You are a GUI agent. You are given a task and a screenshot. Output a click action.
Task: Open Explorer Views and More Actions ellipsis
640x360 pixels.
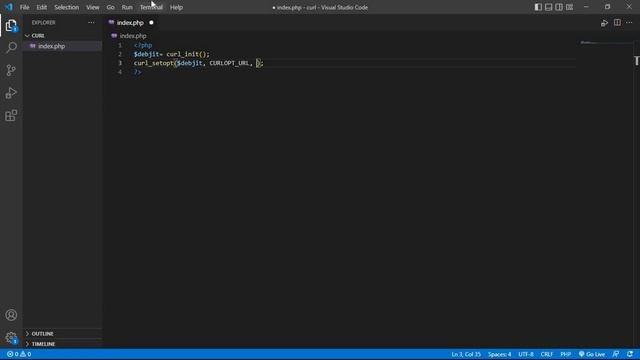coord(91,22)
